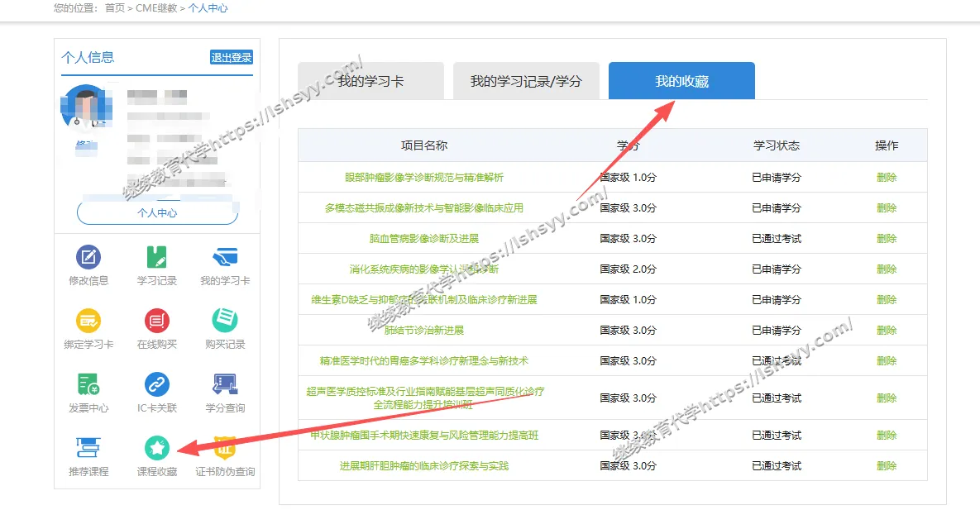Open 个人中心 breadcrumb link

pos(208,8)
